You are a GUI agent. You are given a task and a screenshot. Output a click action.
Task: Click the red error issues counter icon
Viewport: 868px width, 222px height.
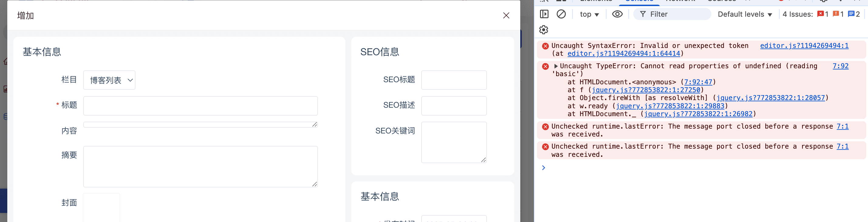[x=821, y=14]
